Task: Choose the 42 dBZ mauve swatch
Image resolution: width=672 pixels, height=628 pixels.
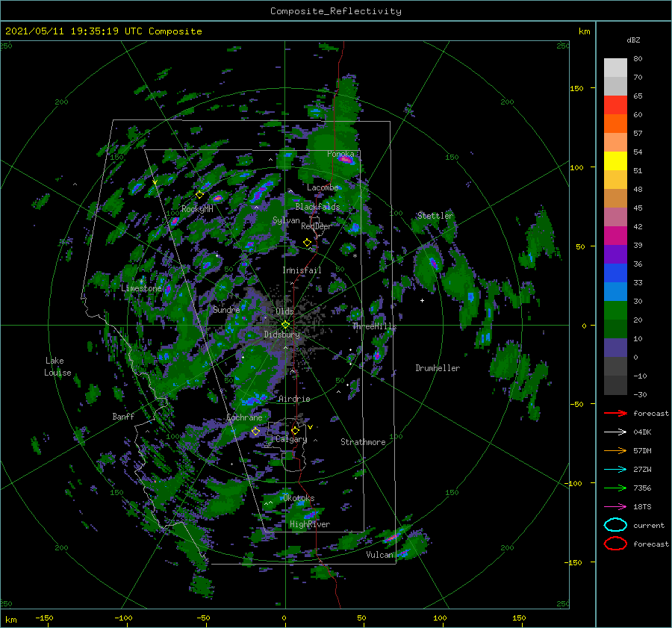Action: (615, 217)
